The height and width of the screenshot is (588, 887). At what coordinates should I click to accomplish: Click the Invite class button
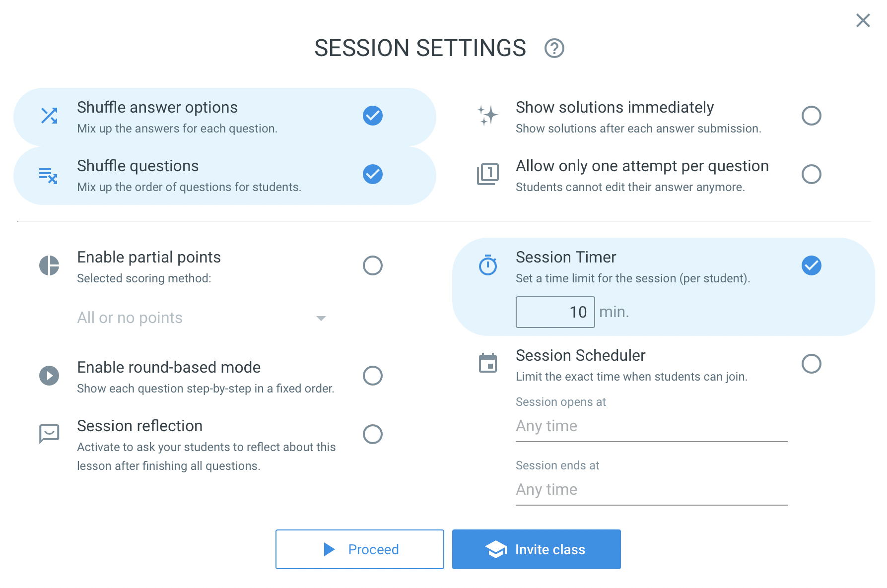(536, 549)
